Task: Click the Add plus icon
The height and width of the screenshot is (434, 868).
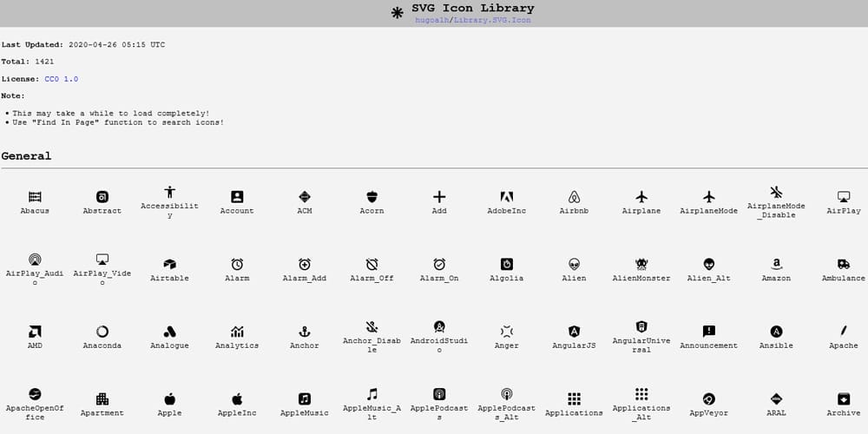Action: point(439,196)
